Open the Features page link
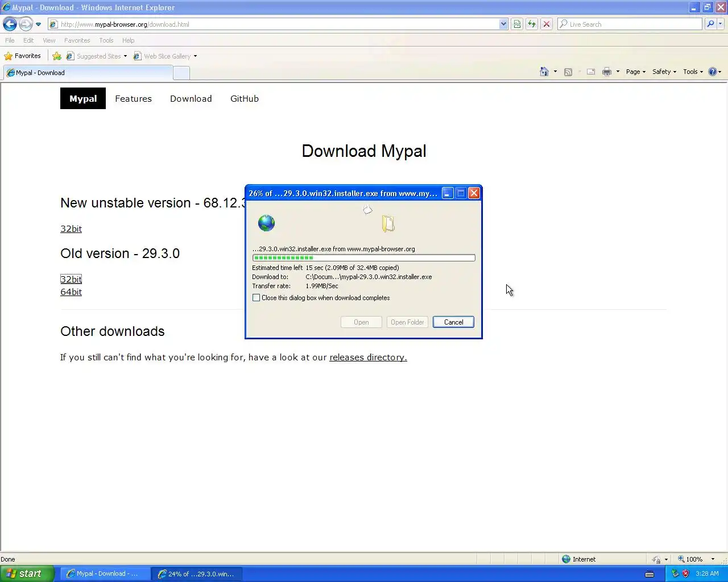 point(133,98)
